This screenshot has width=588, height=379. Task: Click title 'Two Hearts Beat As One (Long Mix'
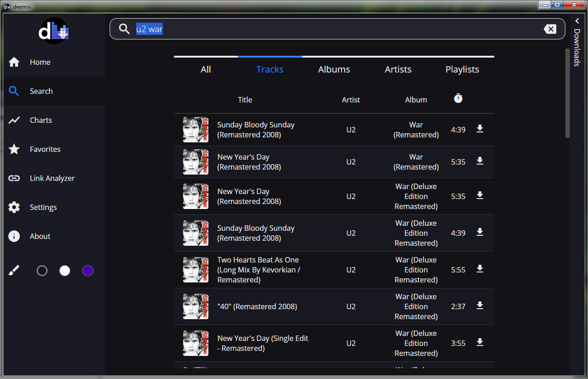[259, 270]
